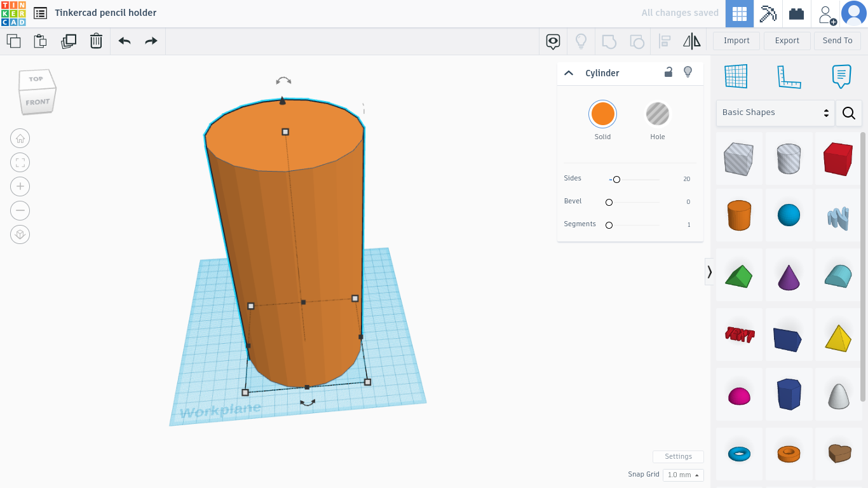Click the Segments slider handle
Screen dimensions: 868x488
pyautogui.click(x=609, y=226)
